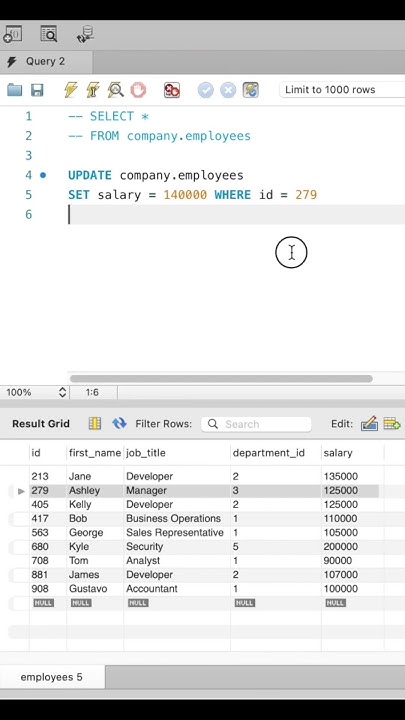Select the Sales Representative cell
The image size is (405, 720).
click(x=177, y=533)
